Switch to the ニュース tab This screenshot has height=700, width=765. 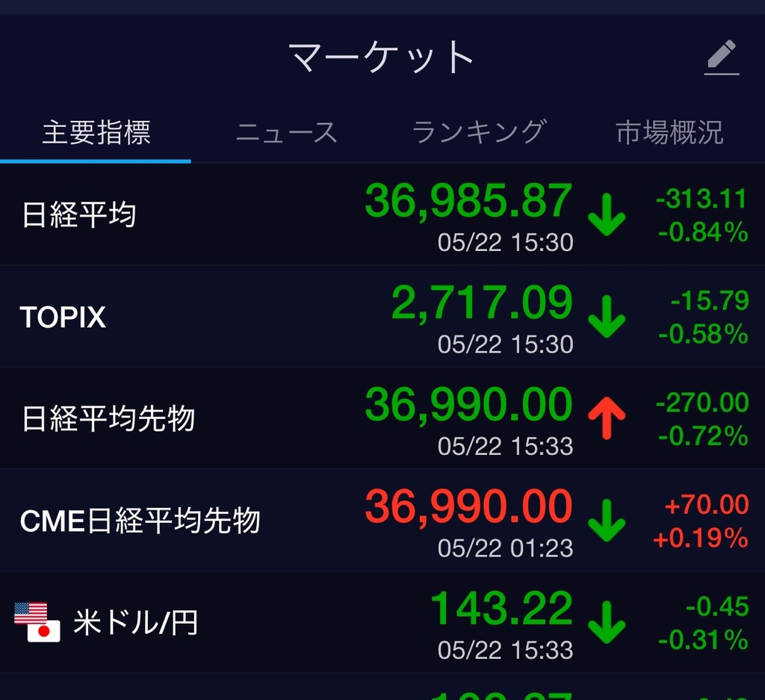tap(286, 132)
